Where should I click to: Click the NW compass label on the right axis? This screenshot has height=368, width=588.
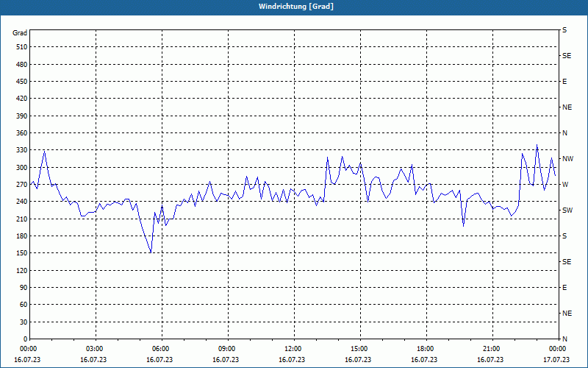pyautogui.click(x=567, y=159)
